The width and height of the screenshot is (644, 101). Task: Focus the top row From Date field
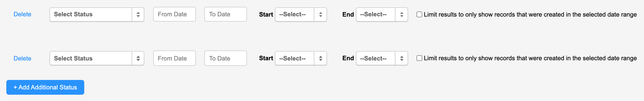pyautogui.click(x=175, y=14)
